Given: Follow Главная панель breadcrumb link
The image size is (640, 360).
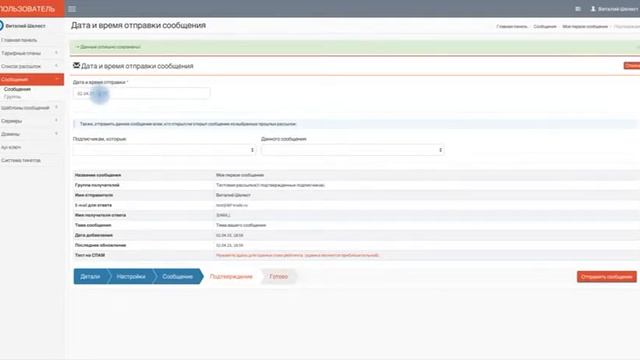Looking at the screenshot, I should click(x=512, y=27).
